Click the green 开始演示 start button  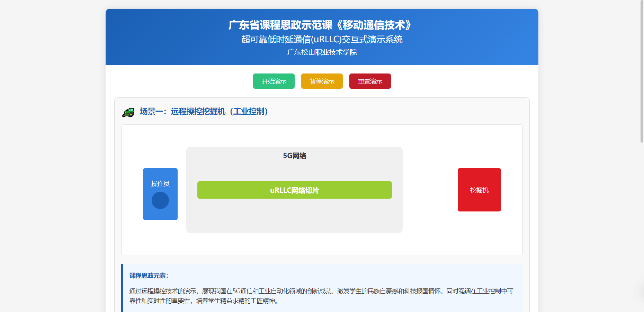tap(274, 81)
